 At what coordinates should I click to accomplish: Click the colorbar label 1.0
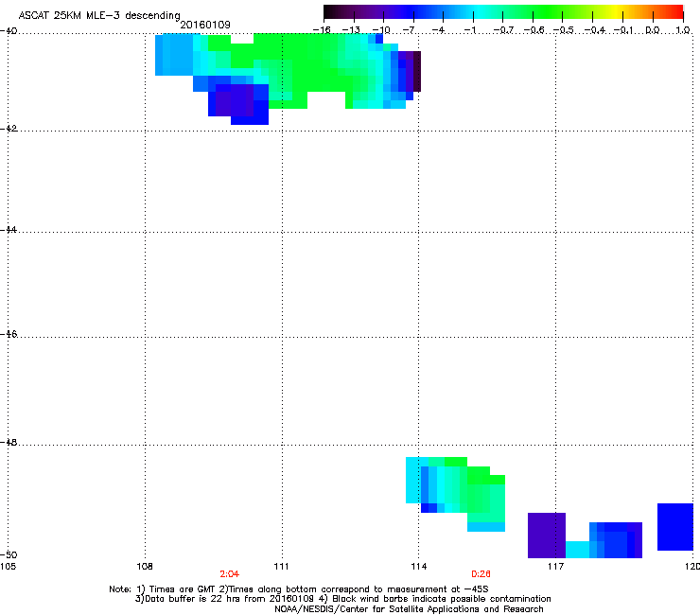[683, 30]
